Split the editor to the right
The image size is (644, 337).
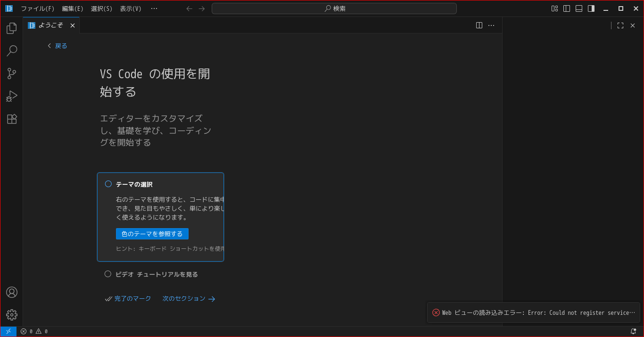click(x=479, y=25)
